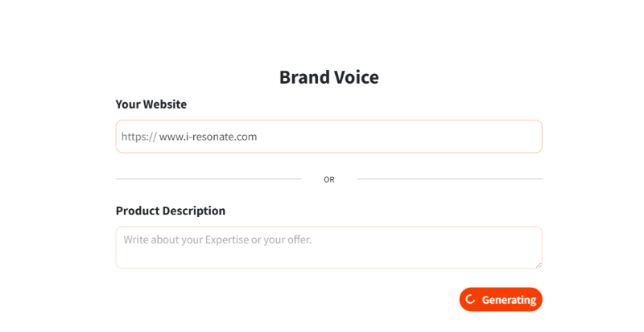Click the word 'Website' in field label

coord(165,105)
